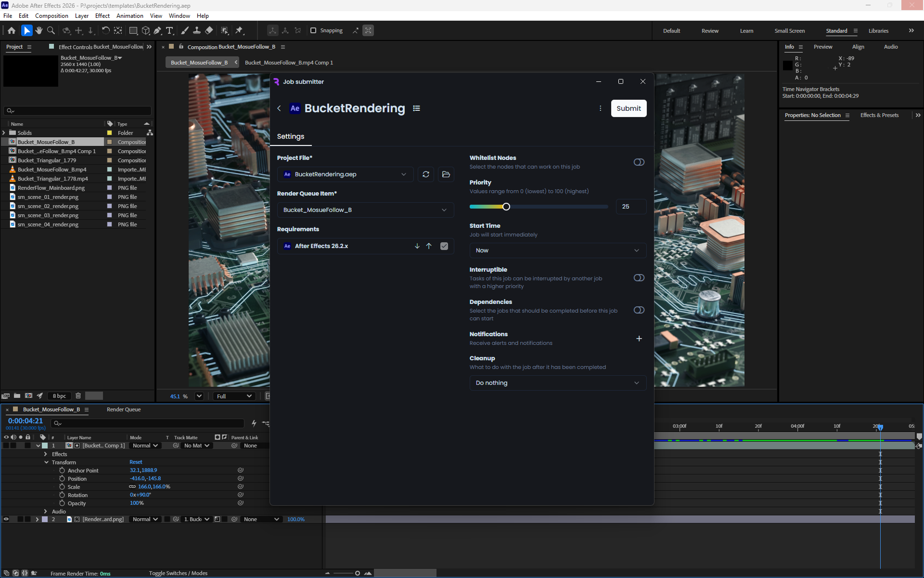The image size is (924, 578).
Task: Click the Priority value field showing 25
Action: click(x=631, y=207)
